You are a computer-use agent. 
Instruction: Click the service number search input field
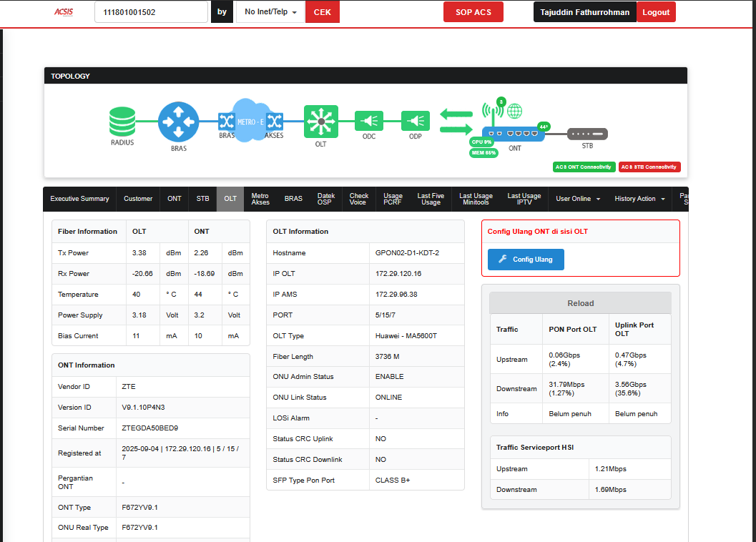click(151, 12)
